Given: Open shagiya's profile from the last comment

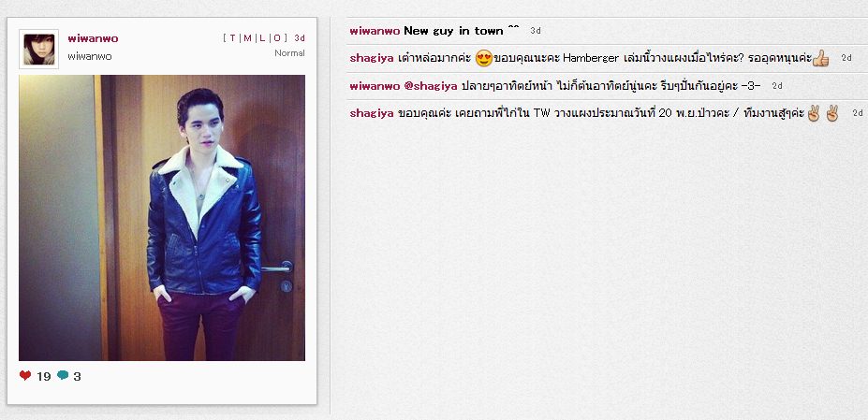Looking at the screenshot, I should pyautogui.click(x=372, y=113).
